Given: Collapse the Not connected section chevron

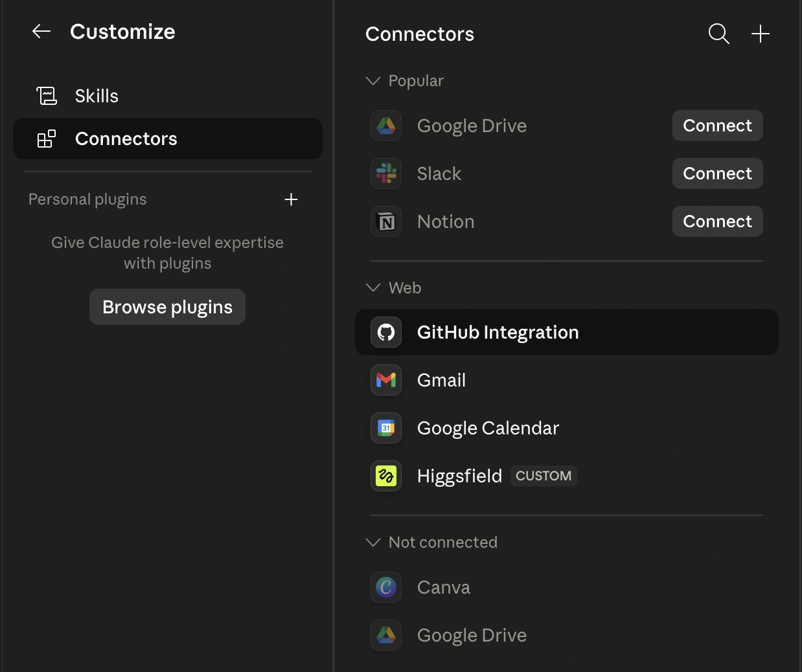Looking at the screenshot, I should (373, 543).
